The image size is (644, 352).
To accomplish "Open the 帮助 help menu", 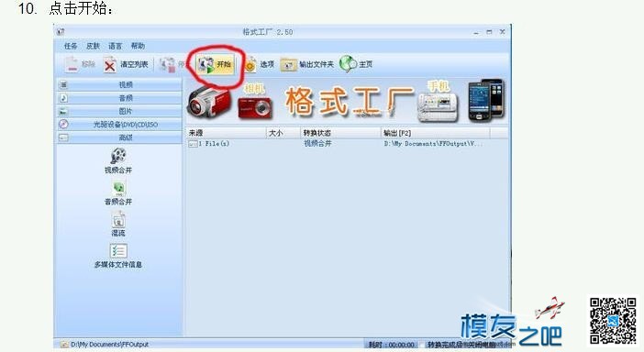I will [138, 46].
